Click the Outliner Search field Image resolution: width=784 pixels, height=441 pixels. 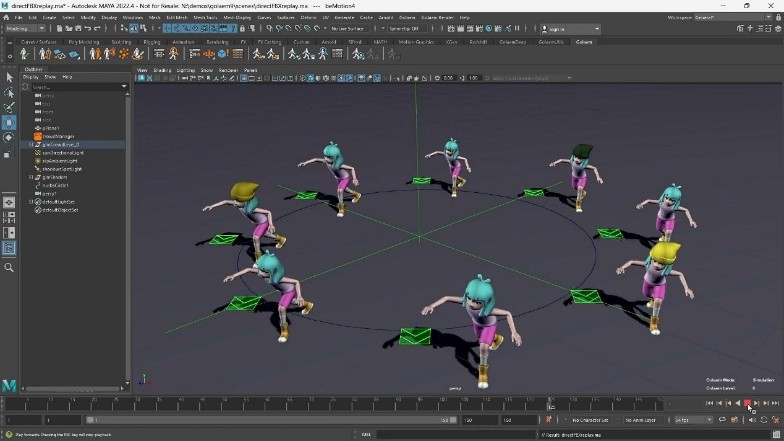pos(75,87)
